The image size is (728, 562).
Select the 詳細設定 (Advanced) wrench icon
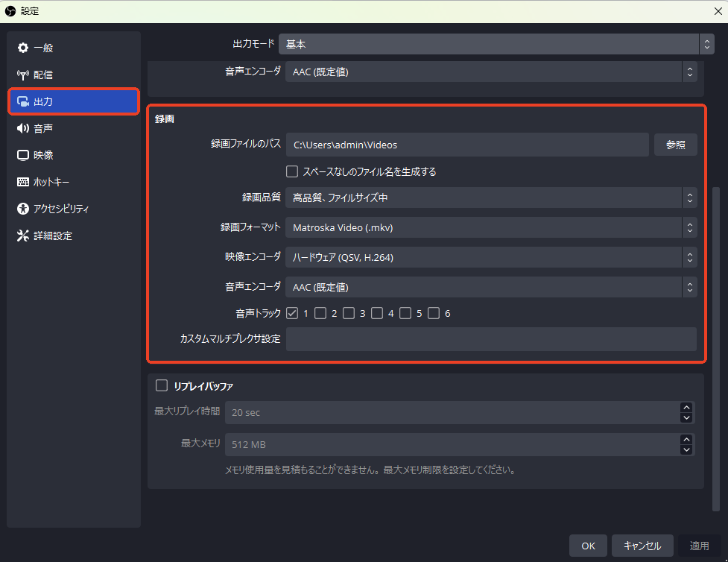coord(23,236)
